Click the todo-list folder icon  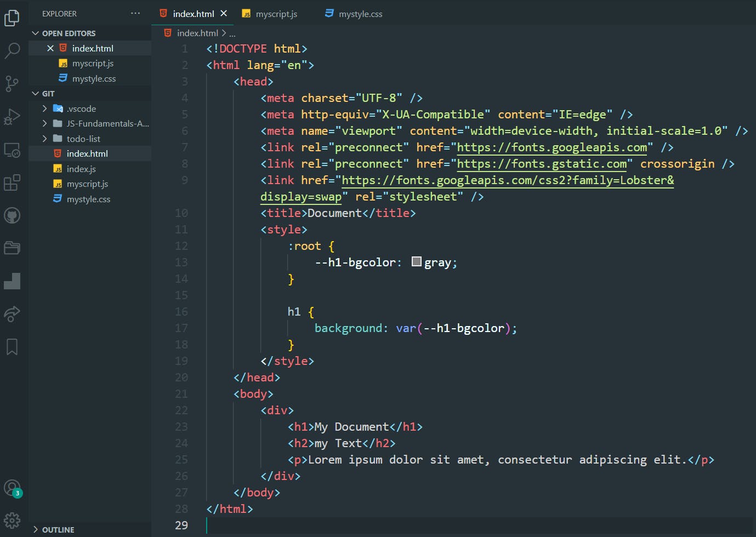pos(57,139)
